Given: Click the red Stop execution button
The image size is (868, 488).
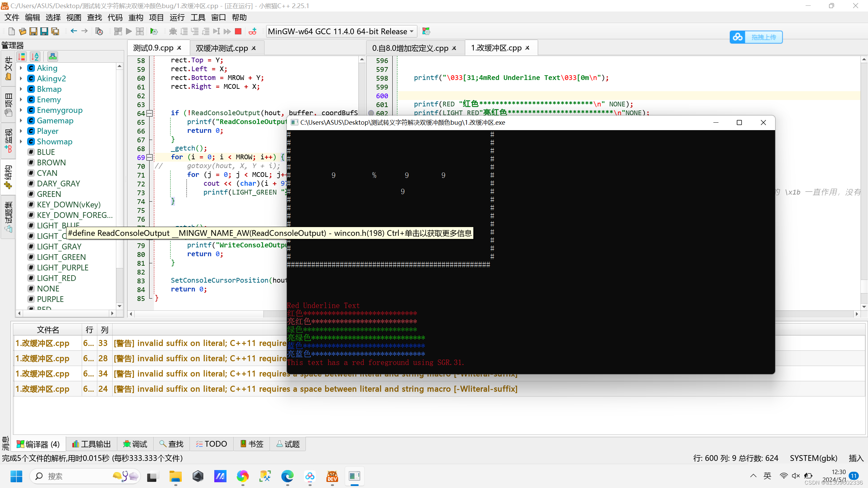Looking at the screenshot, I should [238, 32].
